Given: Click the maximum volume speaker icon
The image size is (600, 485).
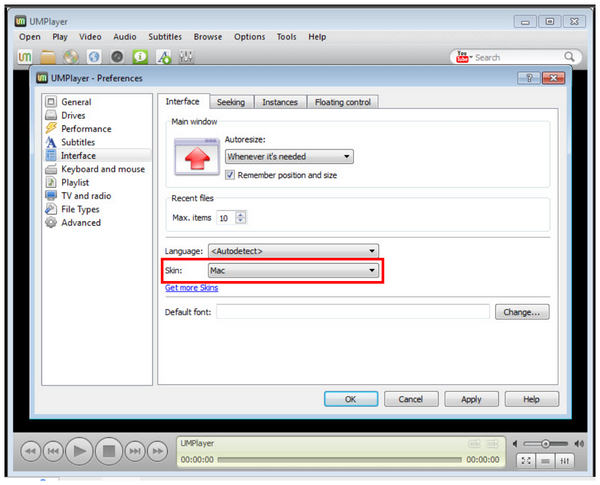Looking at the screenshot, I should tap(579, 444).
